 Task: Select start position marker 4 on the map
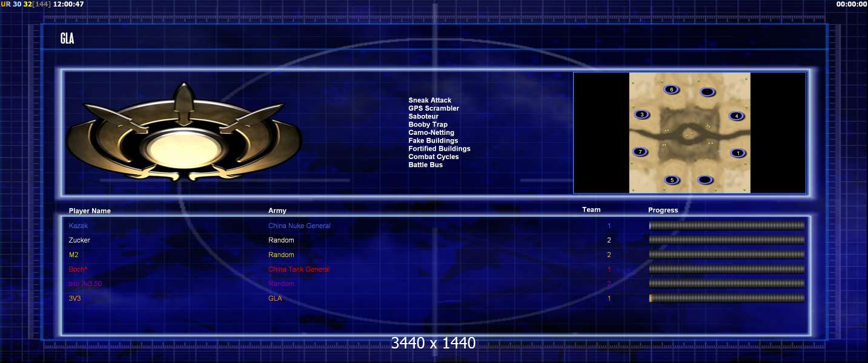click(x=736, y=116)
